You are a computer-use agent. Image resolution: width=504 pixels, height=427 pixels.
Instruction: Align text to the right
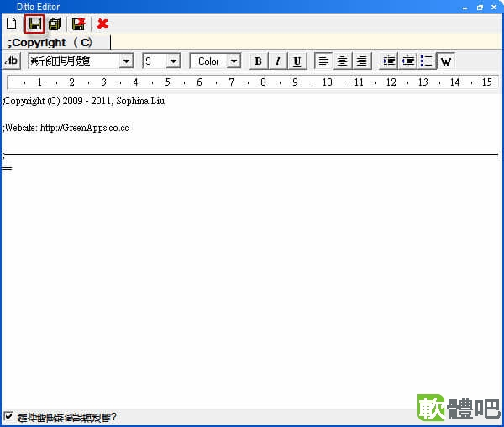coord(362,61)
